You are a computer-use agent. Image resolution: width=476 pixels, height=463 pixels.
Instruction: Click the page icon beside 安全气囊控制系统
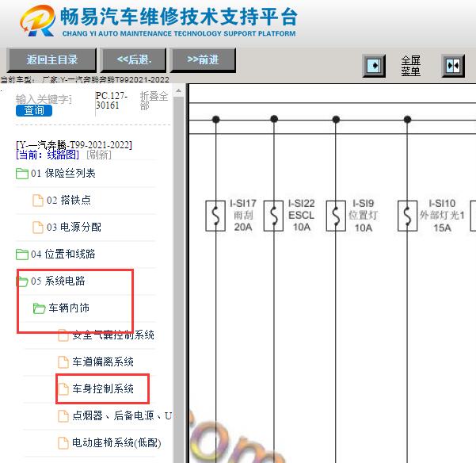click(63, 335)
